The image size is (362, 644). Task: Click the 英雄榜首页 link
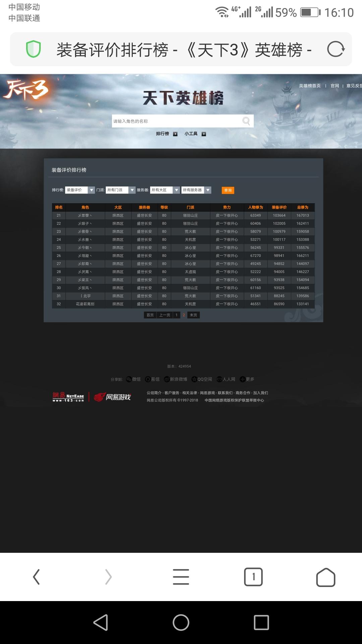(310, 86)
